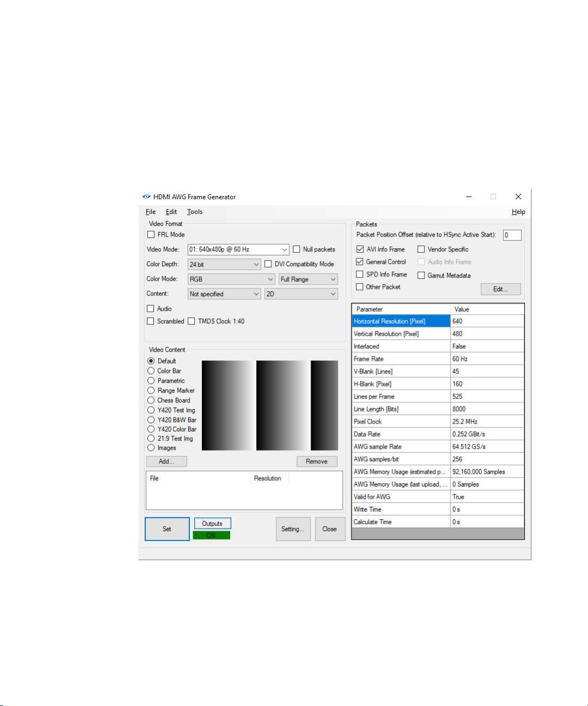Expand the Color Depth 24 bit dropdown
The height and width of the screenshot is (706, 588).
(x=225, y=265)
